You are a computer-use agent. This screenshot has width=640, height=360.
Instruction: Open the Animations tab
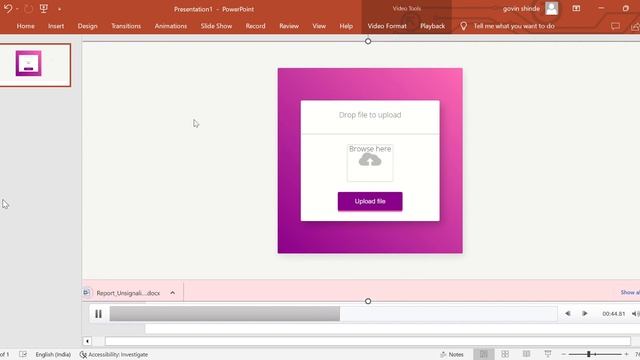(171, 26)
